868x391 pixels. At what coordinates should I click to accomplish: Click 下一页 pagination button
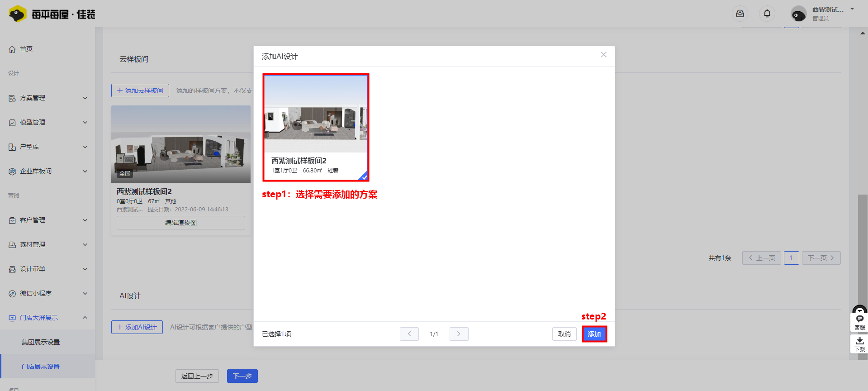coord(821,258)
